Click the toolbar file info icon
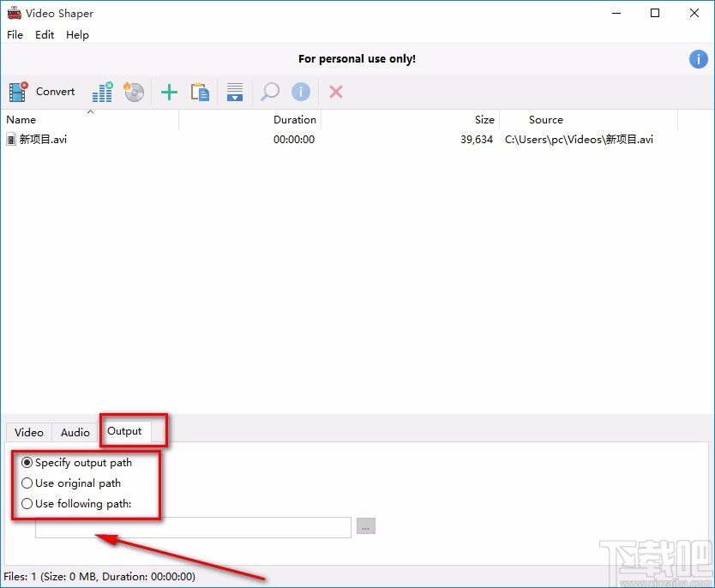 point(301,92)
